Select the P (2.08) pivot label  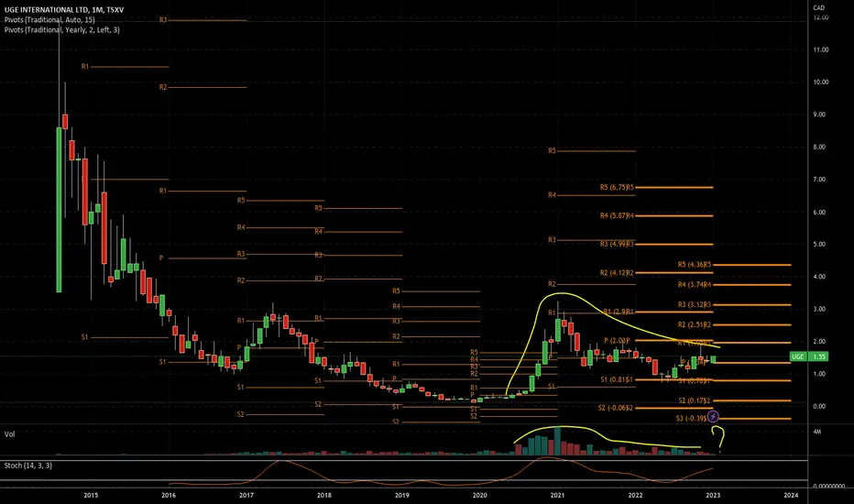pos(617,341)
